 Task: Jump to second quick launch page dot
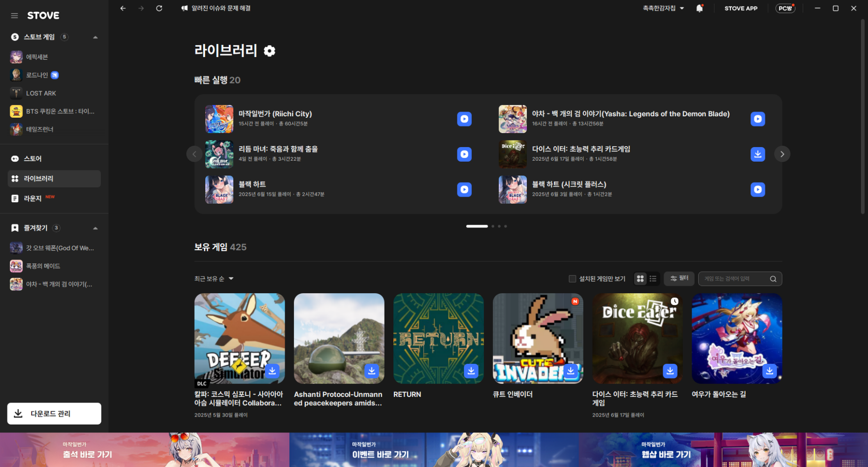click(x=493, y=226)
